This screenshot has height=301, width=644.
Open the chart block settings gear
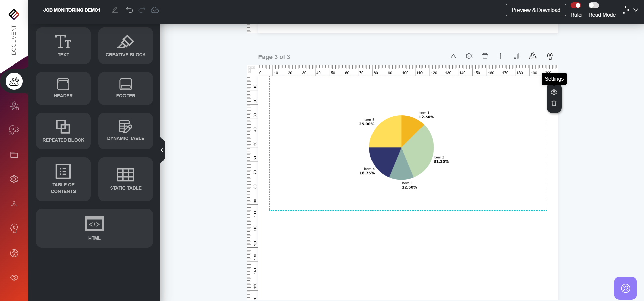[x=554, y=92]
